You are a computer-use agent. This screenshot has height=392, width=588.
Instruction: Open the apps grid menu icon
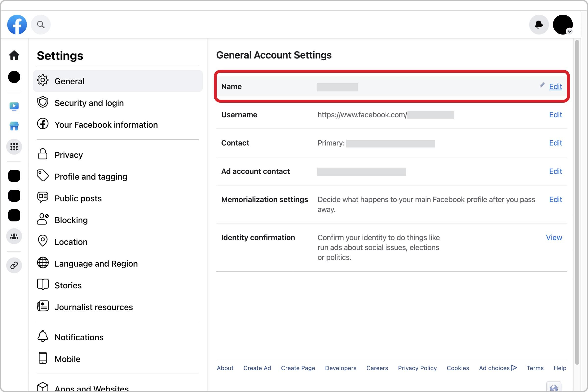click(x=14, y=147)
